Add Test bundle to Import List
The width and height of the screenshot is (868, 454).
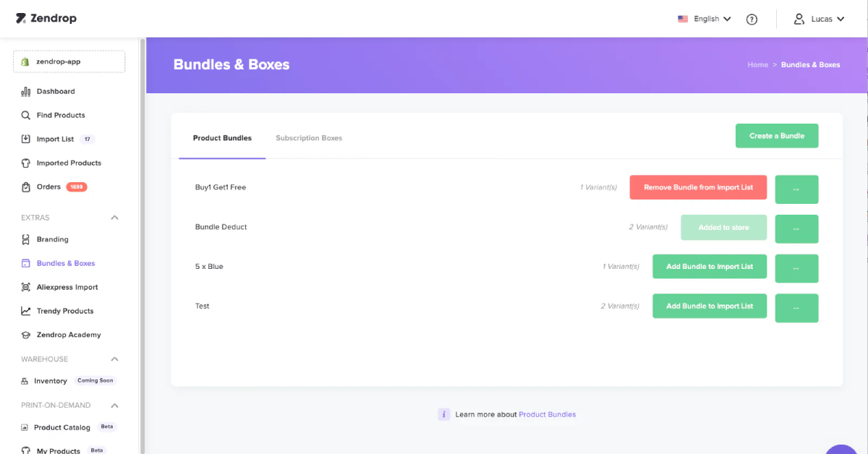pos(710,306)
